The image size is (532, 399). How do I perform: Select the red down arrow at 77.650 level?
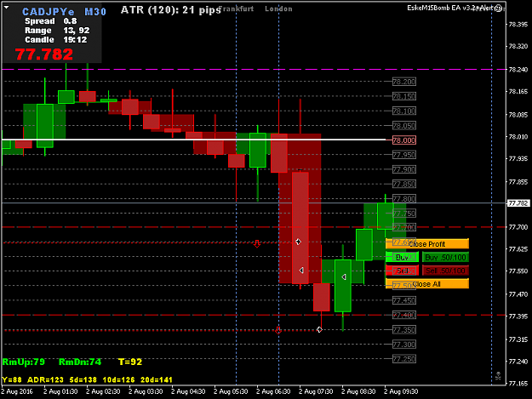pos(257,243)
